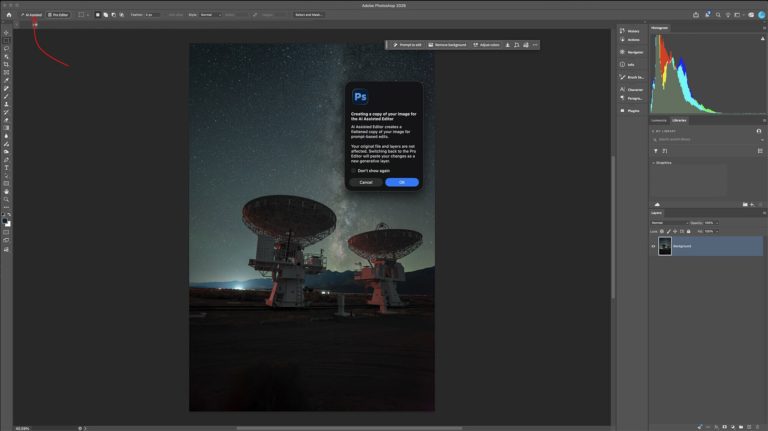Open the library search filter dropdown
Viewport: 768px width, 431px height.
coord(762,140)
